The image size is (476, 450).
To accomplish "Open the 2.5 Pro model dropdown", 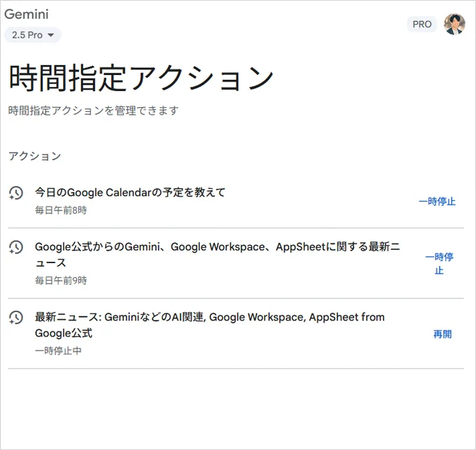I will 32,35.
